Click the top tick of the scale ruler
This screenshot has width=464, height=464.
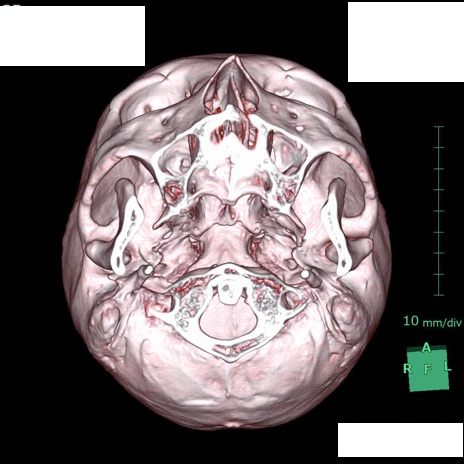click(439, 127)
